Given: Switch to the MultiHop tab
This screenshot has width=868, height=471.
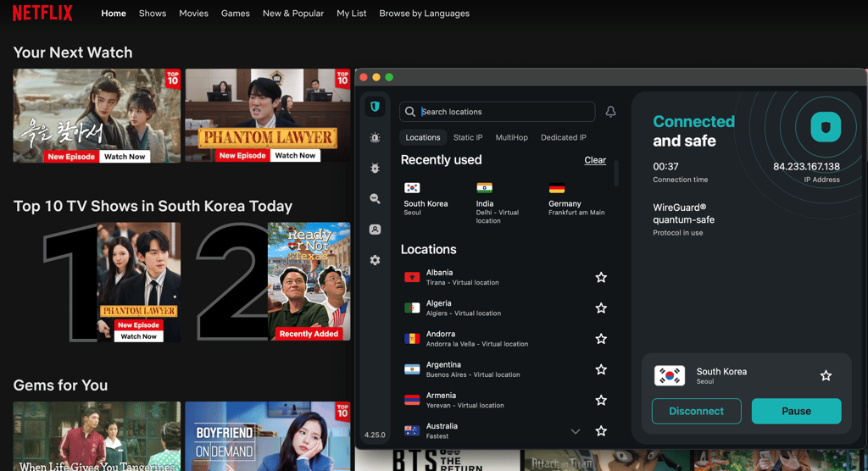Looking at the screenshot, I should tap(511, 137).
